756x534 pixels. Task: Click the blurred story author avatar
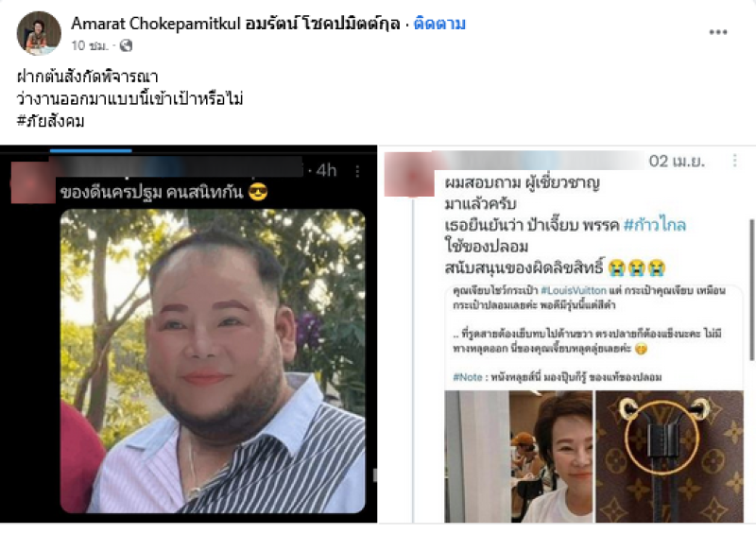tap(33, 182)
